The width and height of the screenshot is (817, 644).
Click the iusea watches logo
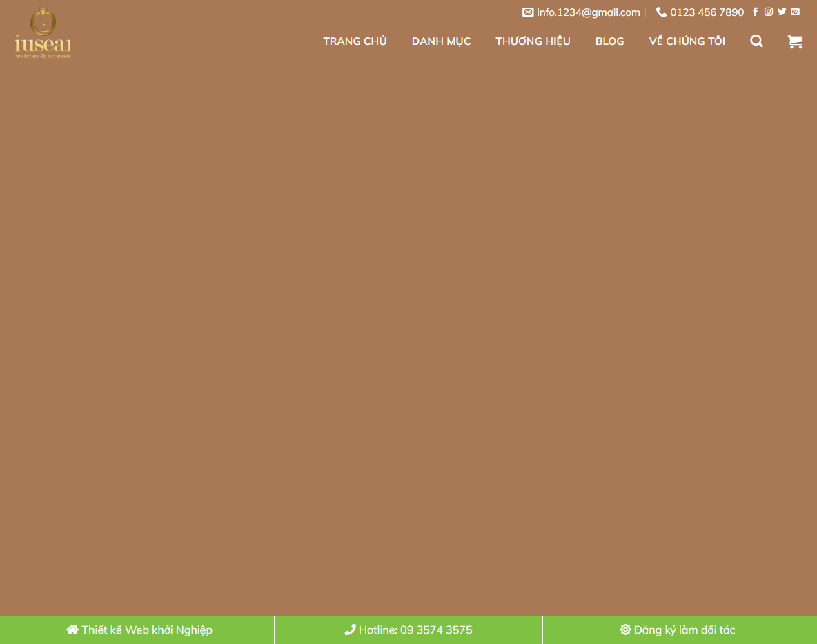tap(42, 32)
